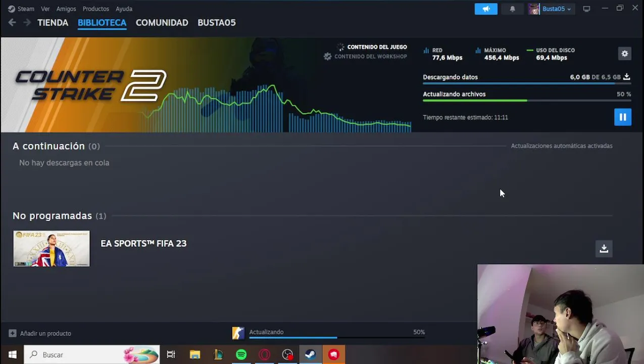
Task: Click the Tiempo restante estimado text
Action: (x=465, y=117)
